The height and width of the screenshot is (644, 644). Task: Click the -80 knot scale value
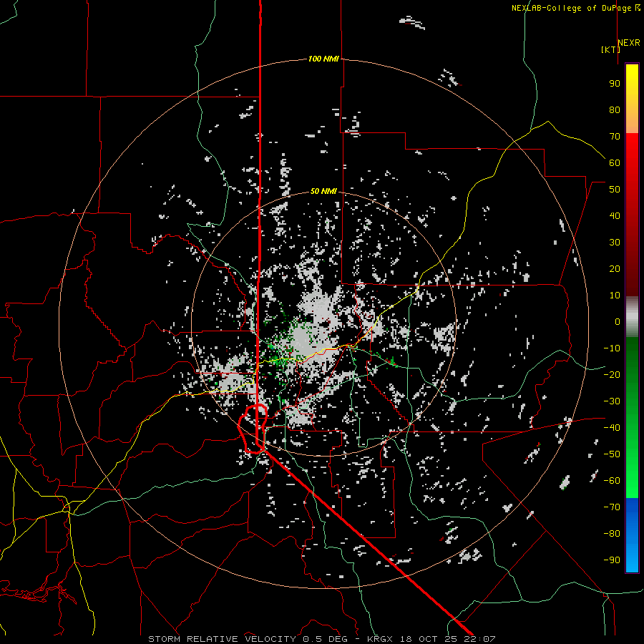click(x=612, y=534)
